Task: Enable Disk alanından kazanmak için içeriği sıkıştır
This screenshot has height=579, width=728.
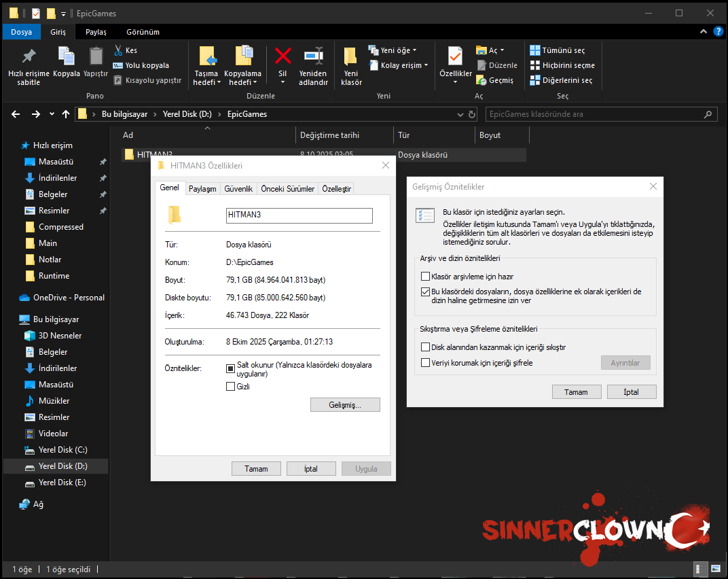Action: [426, 347]
